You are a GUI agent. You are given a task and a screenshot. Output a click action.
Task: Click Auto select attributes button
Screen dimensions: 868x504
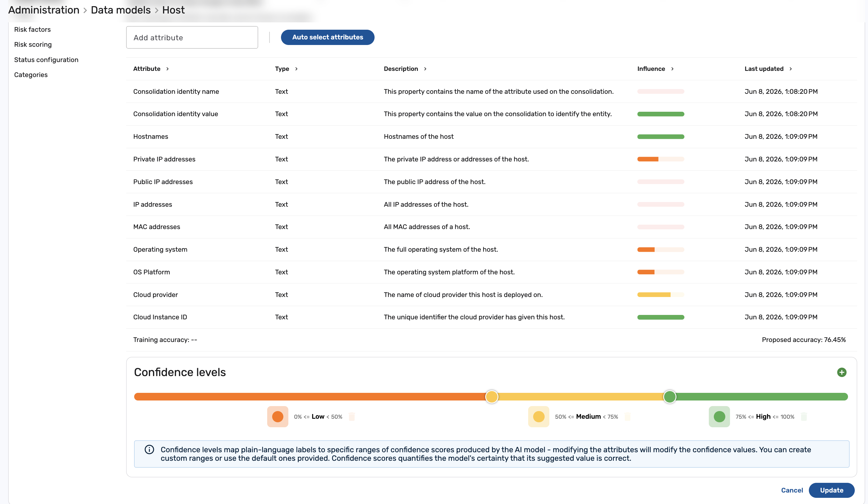click(327, 37)
